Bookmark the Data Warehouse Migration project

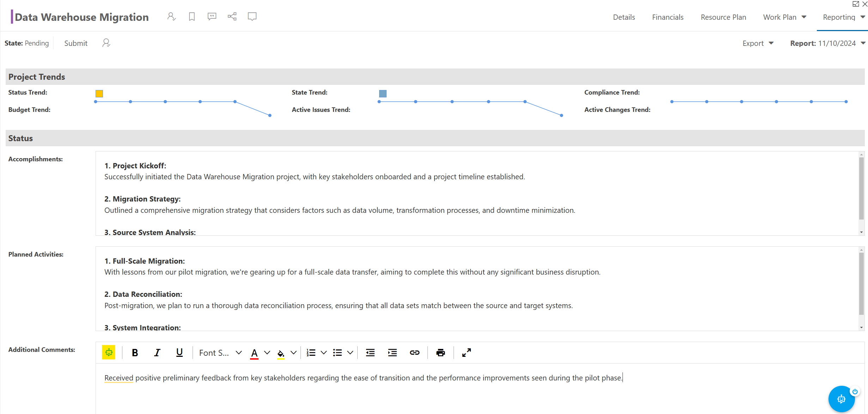192,17
